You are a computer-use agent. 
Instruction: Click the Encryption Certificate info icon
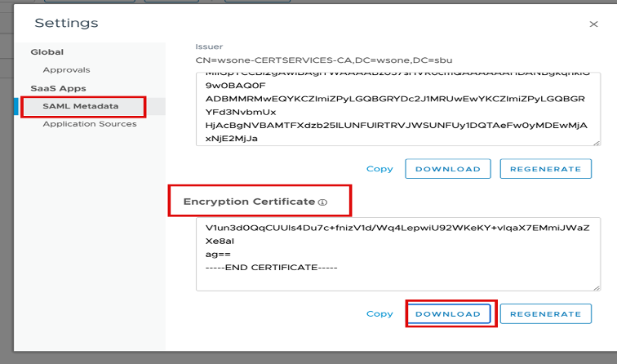(x=322, y=202)
